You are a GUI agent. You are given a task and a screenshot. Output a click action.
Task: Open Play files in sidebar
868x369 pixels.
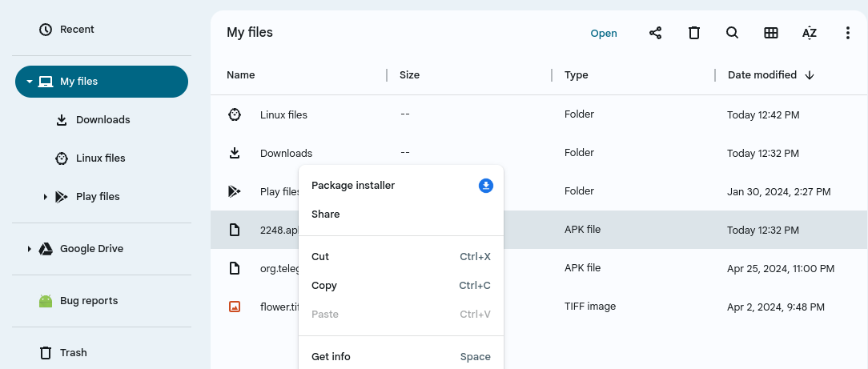coord(98,196)
